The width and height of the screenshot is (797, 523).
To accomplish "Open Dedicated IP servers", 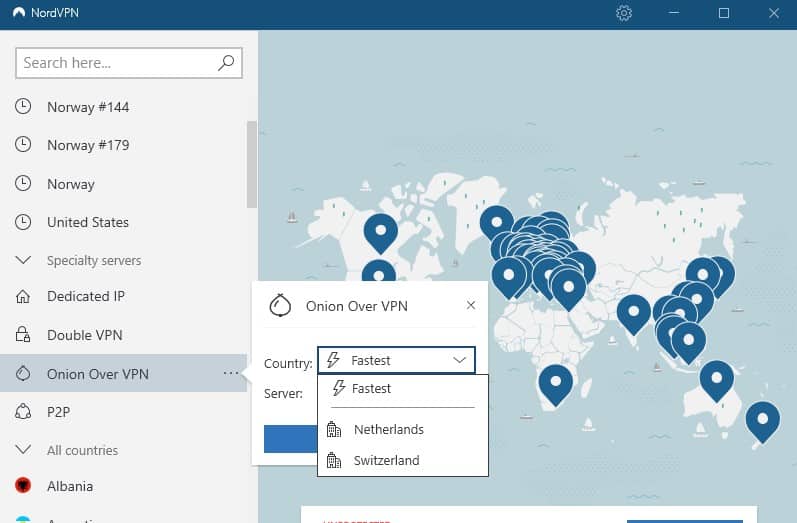I will pyautogui.click(x=86, y=296).
